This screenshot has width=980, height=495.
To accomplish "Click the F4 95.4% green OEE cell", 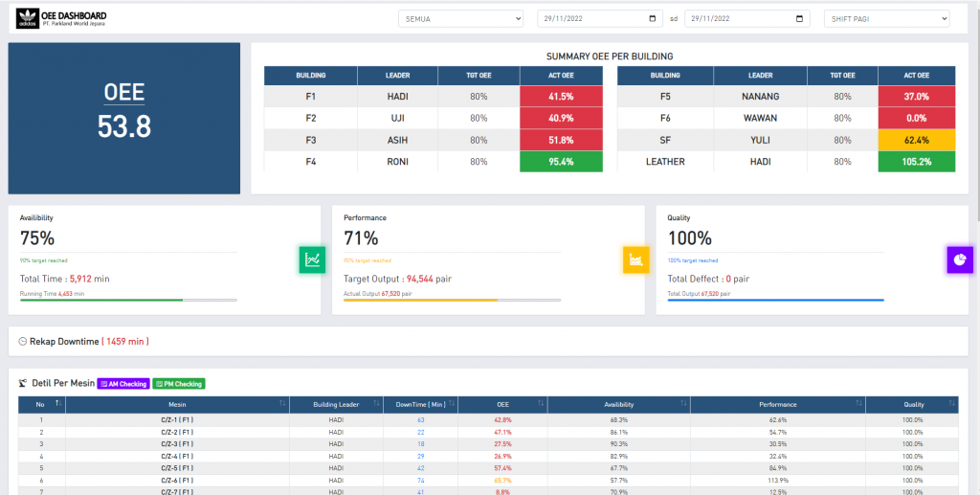I will 561,161.
